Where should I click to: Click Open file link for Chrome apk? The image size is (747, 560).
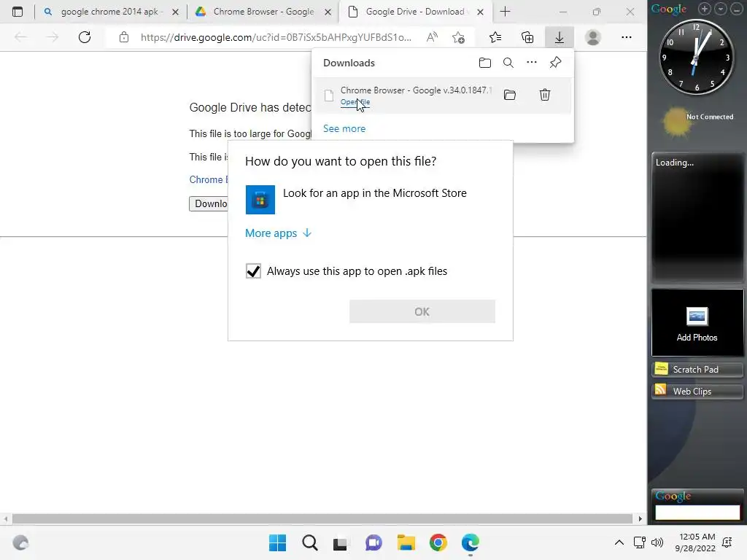[355, 102]
